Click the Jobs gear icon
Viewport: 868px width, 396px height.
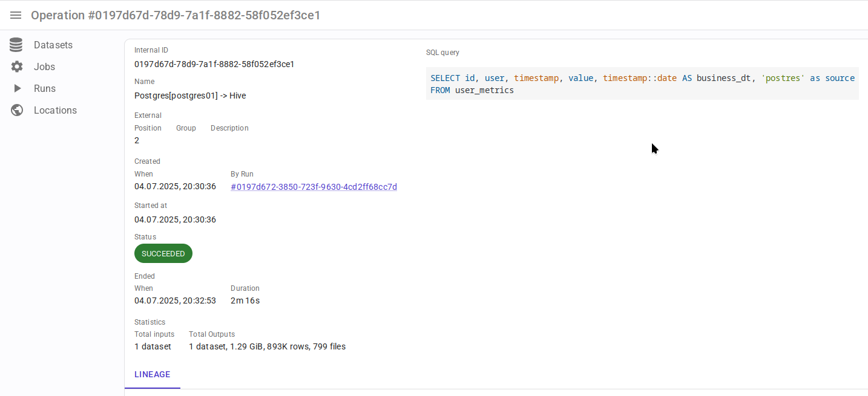point(16,67)
